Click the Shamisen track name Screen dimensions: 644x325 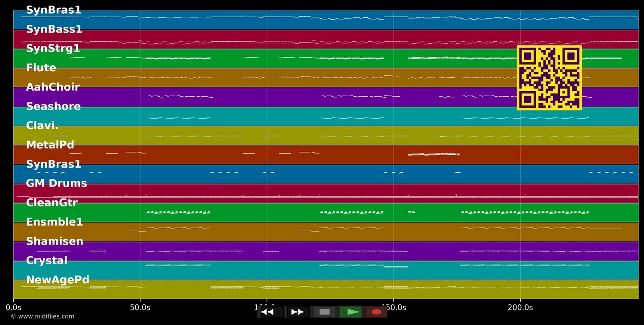click(55, 242)
